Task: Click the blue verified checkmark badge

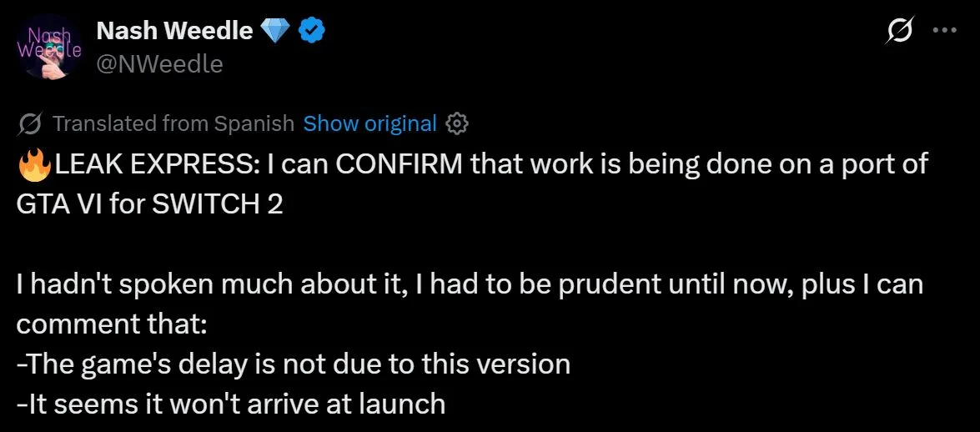Action: [312, 32]
